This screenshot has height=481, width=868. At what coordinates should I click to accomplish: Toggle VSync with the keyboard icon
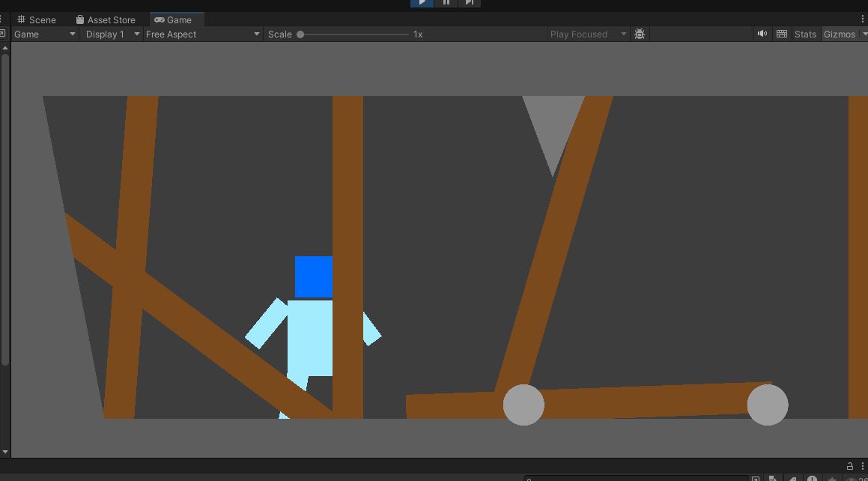782,34
